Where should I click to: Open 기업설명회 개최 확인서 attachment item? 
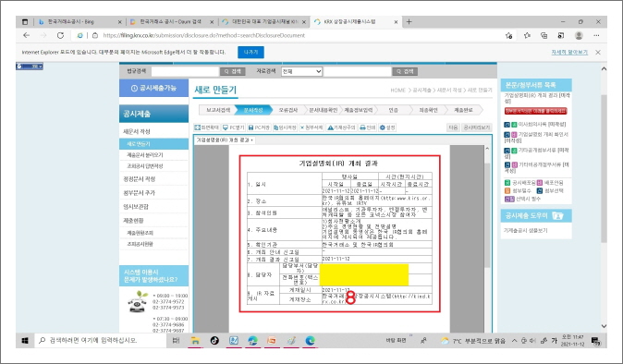click(x=536, y=137)
